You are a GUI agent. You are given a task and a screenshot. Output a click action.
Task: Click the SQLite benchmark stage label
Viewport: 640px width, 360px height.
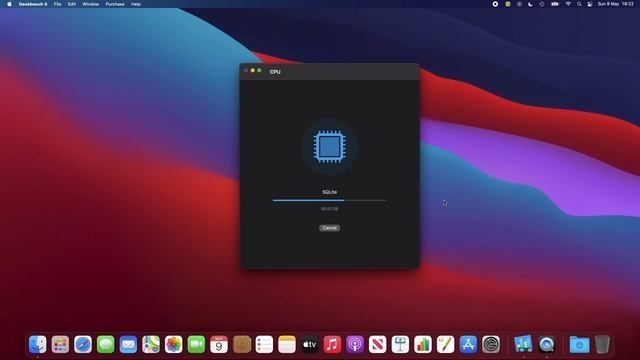tap(329, 192)
